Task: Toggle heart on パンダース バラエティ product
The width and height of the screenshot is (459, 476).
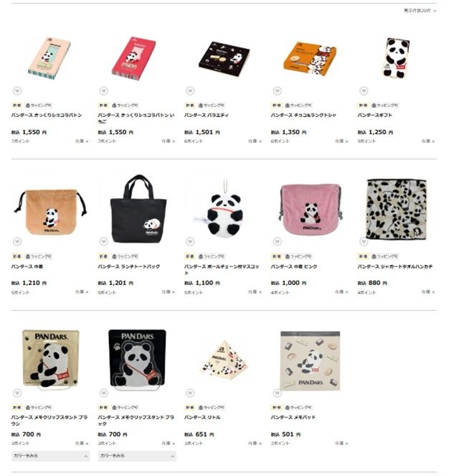Action: click(190, 90)
